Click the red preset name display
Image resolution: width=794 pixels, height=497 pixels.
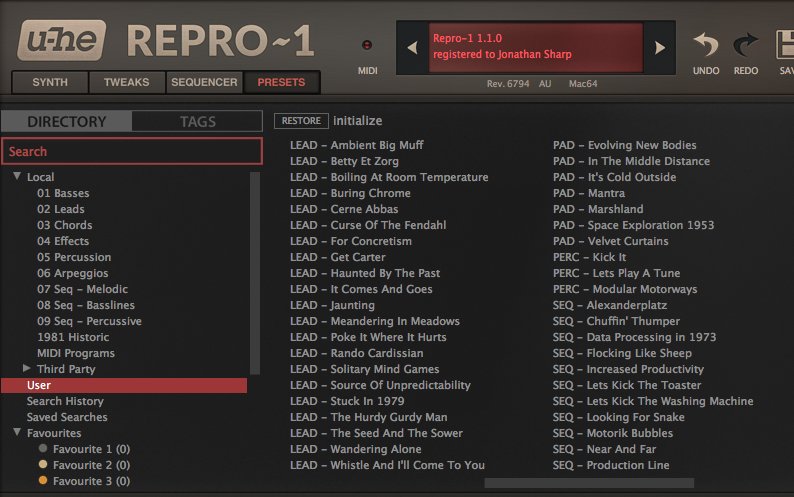(536, 47)
